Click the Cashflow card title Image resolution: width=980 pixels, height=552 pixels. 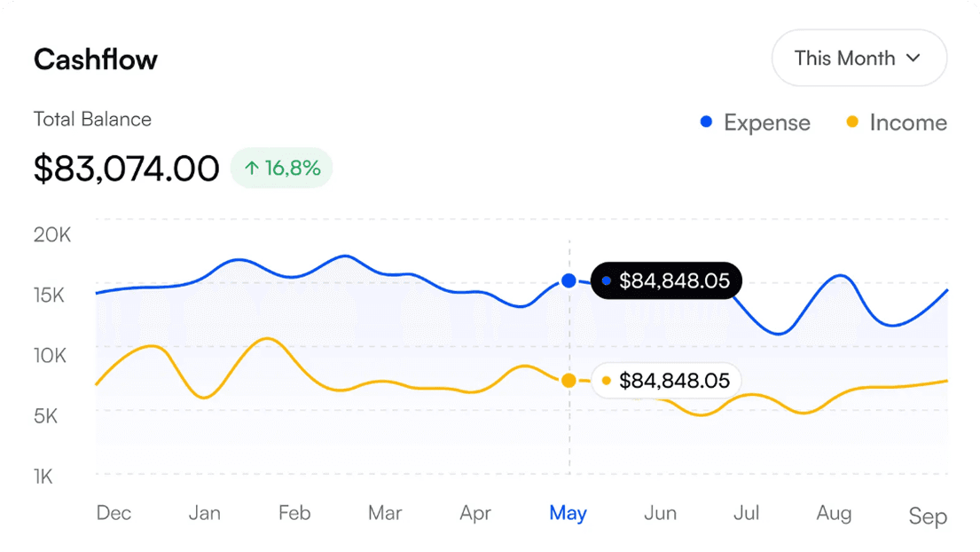[x=96, y=59]
